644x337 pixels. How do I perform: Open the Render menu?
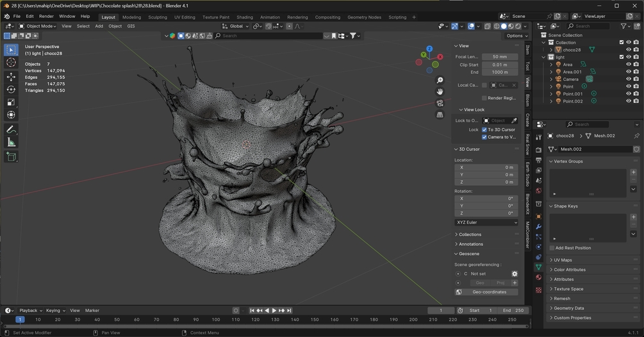coord(46,16)
